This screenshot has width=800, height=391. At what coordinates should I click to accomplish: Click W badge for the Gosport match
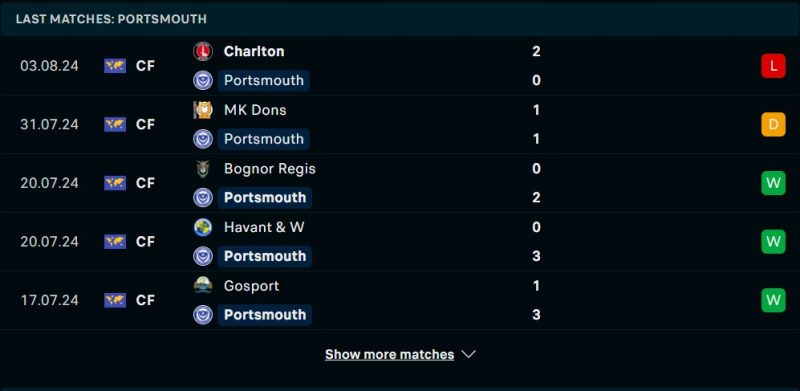pos(773,300)
